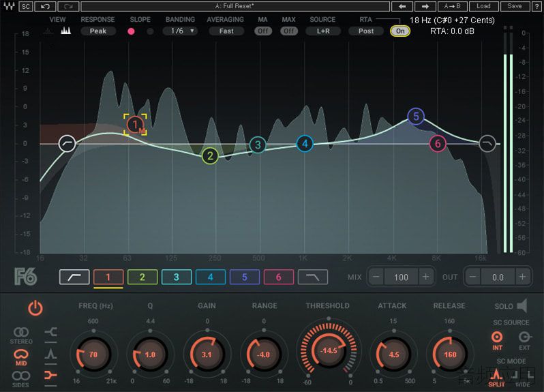
Task: Click the Mix value field 100
Action: 401,277
